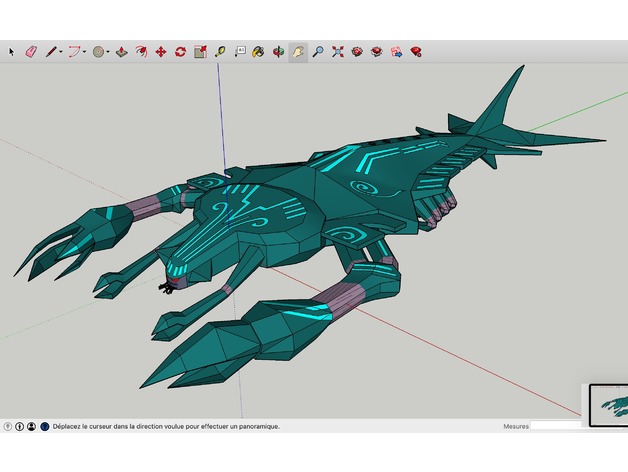Activate the Rotate tool
628x472 pixels.
pyautogui.click(x=180, y=51)
